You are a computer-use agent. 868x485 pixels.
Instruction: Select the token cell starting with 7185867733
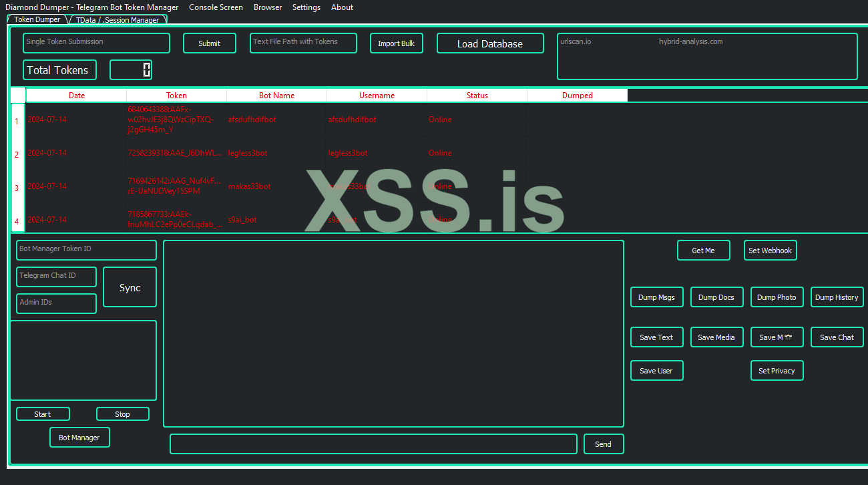[177, 219]
